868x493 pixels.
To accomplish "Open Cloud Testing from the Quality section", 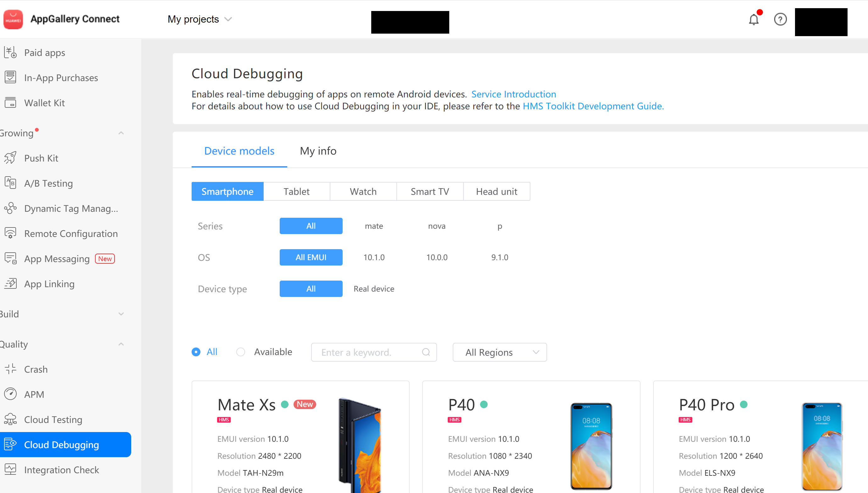I will [x=53, y=419].
